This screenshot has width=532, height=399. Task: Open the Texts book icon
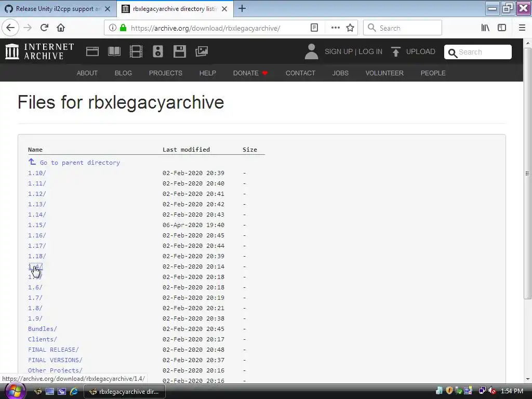pyautogui.click(x=114, y=51)
